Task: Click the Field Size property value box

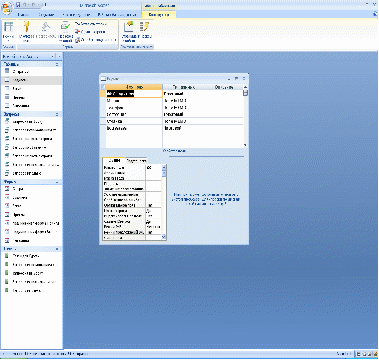Action: pyautogui.click(x=154, y=168)
